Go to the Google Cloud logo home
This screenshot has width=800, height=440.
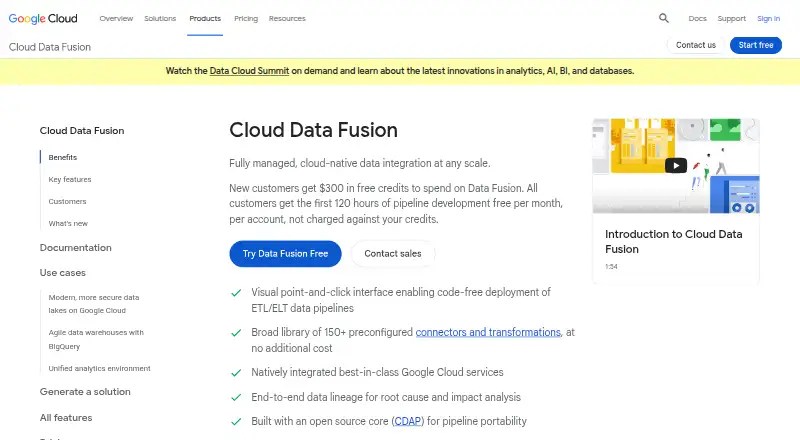(43, 19)
